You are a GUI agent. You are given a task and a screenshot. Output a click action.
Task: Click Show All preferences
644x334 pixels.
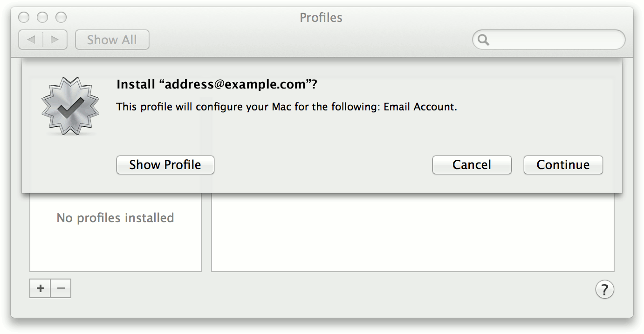click(x=112, y=40)
